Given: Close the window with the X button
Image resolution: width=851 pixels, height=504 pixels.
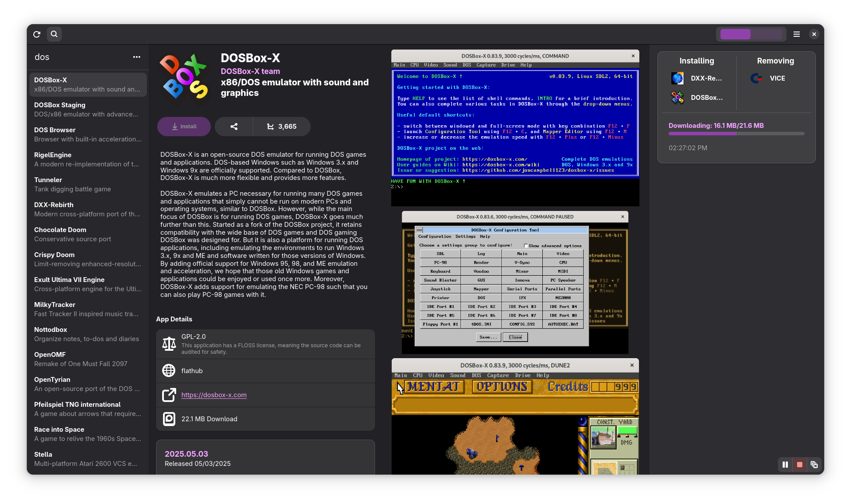Looking at the screenshot, I should [x=814, y=34].
